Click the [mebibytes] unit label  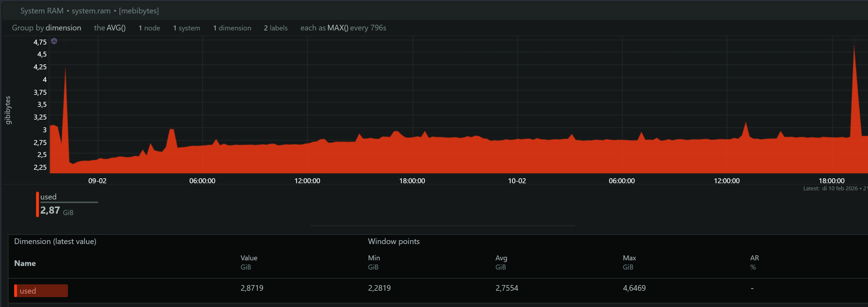point(139,11)
